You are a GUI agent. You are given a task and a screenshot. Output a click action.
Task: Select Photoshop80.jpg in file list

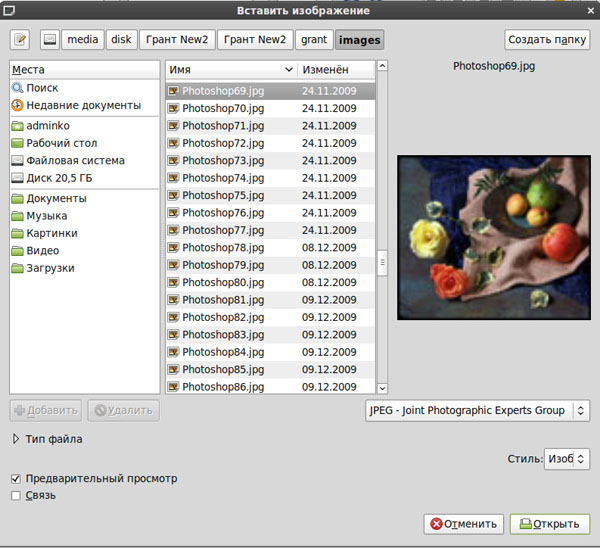[x=271, y=282]
